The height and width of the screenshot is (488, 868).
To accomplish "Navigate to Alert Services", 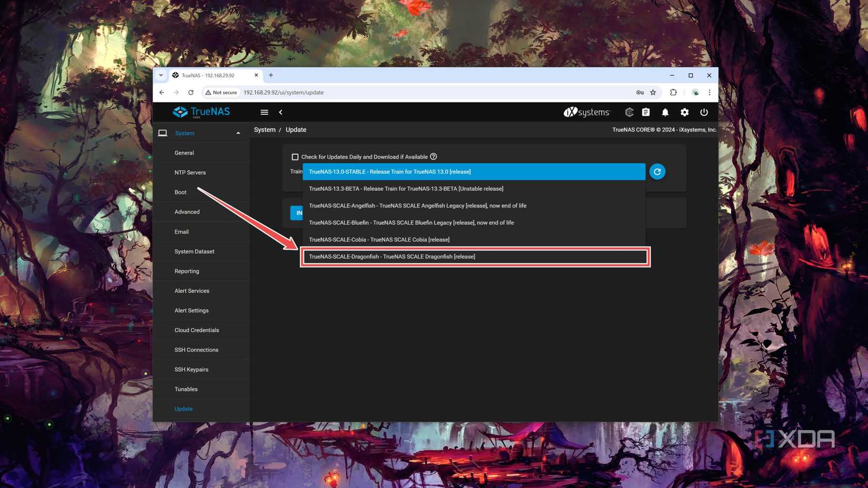I will 191,291.
